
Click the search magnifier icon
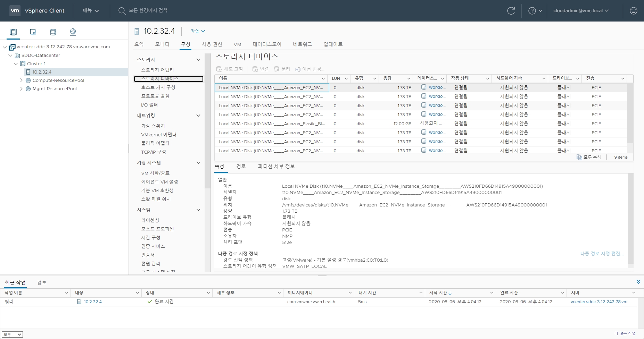pyautogui.click(x=122, y=11)
